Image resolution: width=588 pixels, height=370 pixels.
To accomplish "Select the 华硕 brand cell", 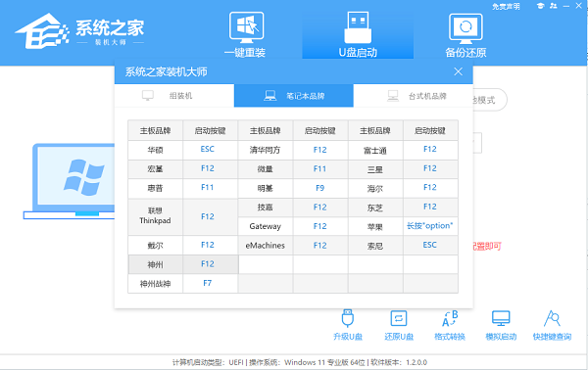I will (155, 150).
